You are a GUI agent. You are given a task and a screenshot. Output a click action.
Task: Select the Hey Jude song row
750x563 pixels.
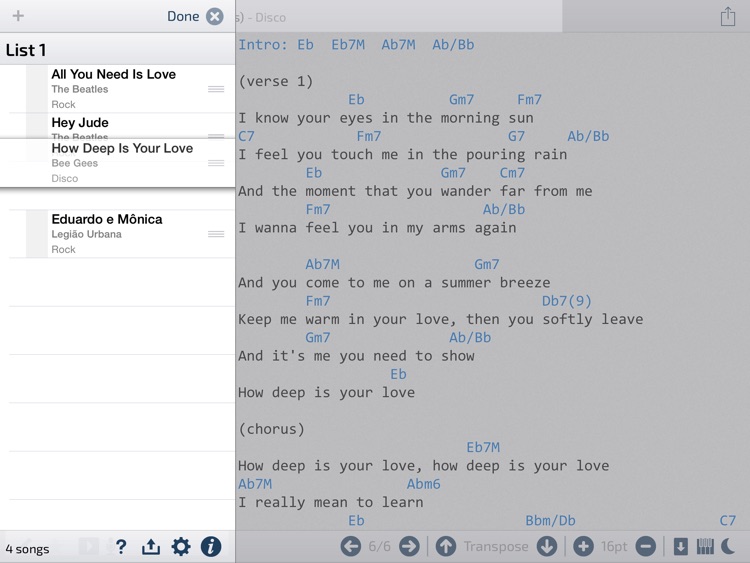(117, 126)
